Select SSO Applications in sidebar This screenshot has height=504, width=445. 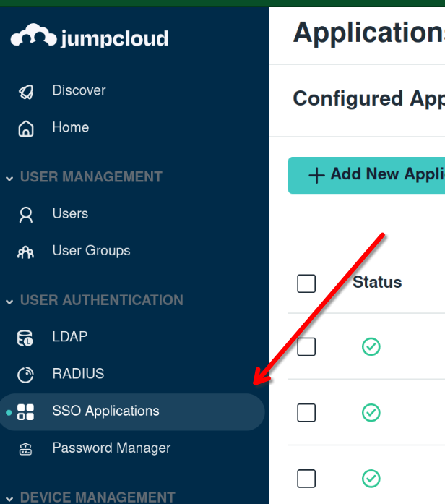click(x=132, y=412)
